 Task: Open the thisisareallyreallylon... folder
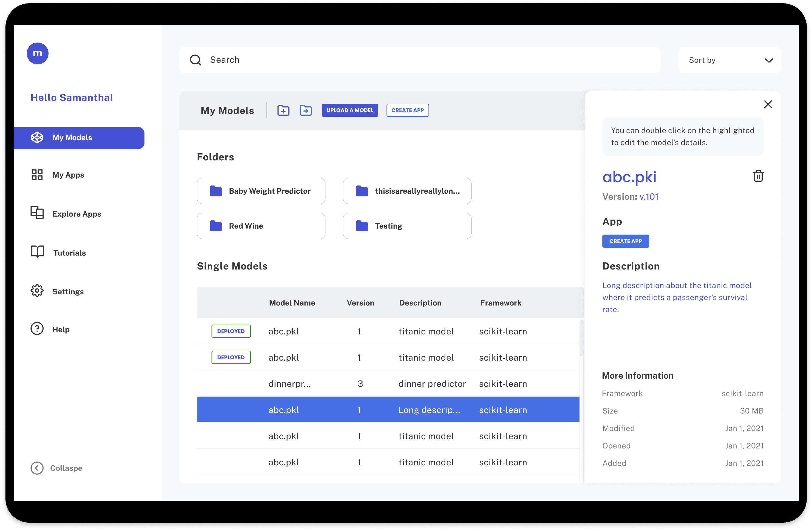(x=407, y=191)
